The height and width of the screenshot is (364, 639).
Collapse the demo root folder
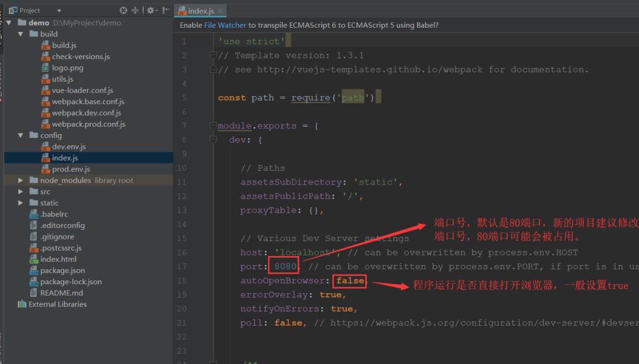coord(9,23)
